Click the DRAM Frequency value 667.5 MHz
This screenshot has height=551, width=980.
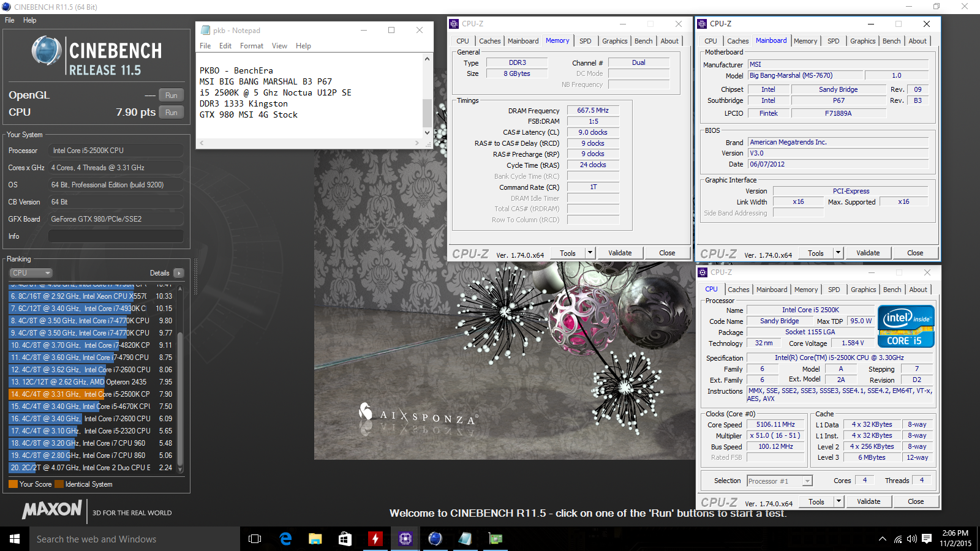pyautogui.click(x=593, y=110)
